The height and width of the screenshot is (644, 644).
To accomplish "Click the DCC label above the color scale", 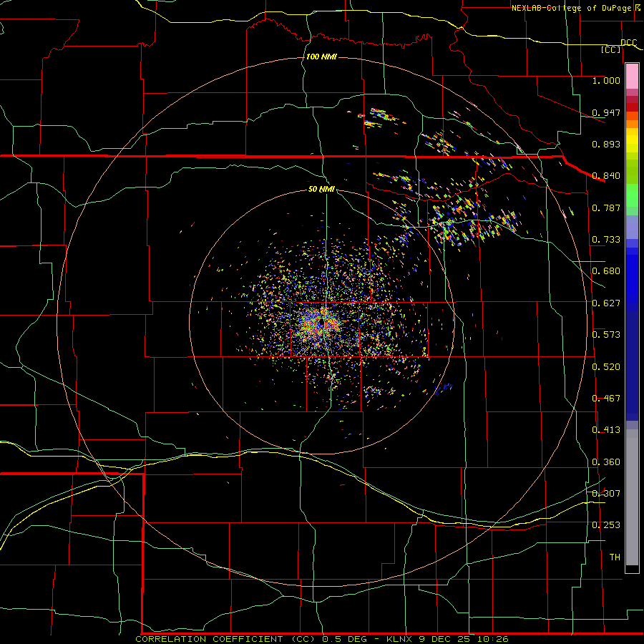I will coord(629,43).
